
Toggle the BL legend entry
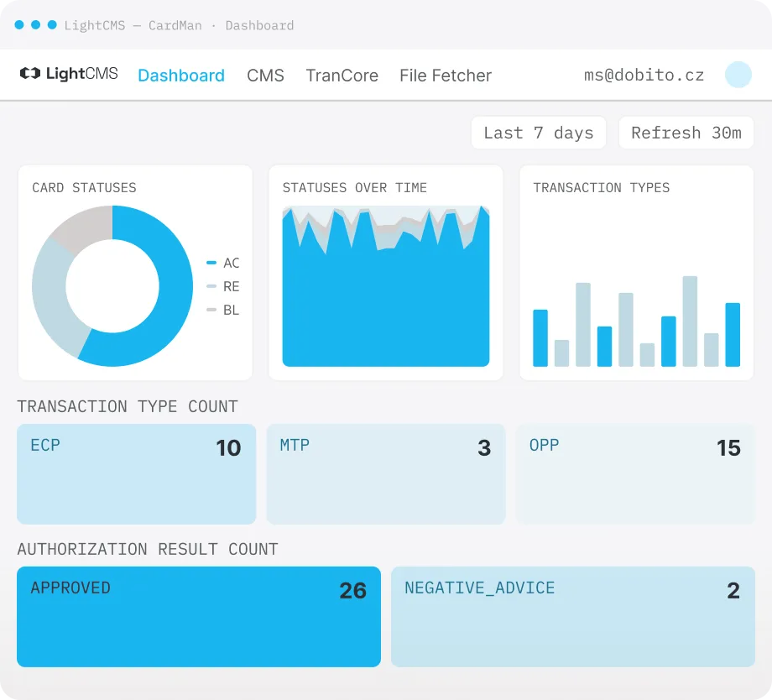[223, 310]
